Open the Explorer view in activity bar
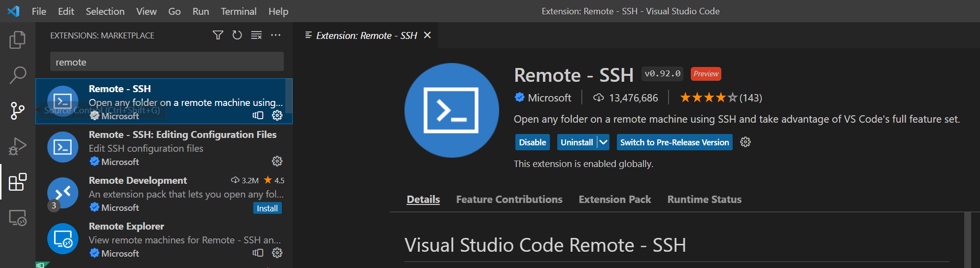Viewport: 980px width, 268px height. 18,40
